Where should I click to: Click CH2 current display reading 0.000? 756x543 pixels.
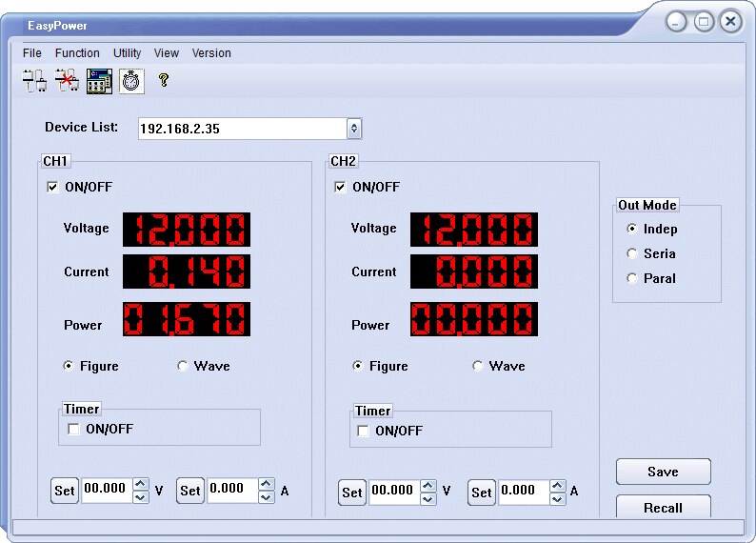pos(474,271)
